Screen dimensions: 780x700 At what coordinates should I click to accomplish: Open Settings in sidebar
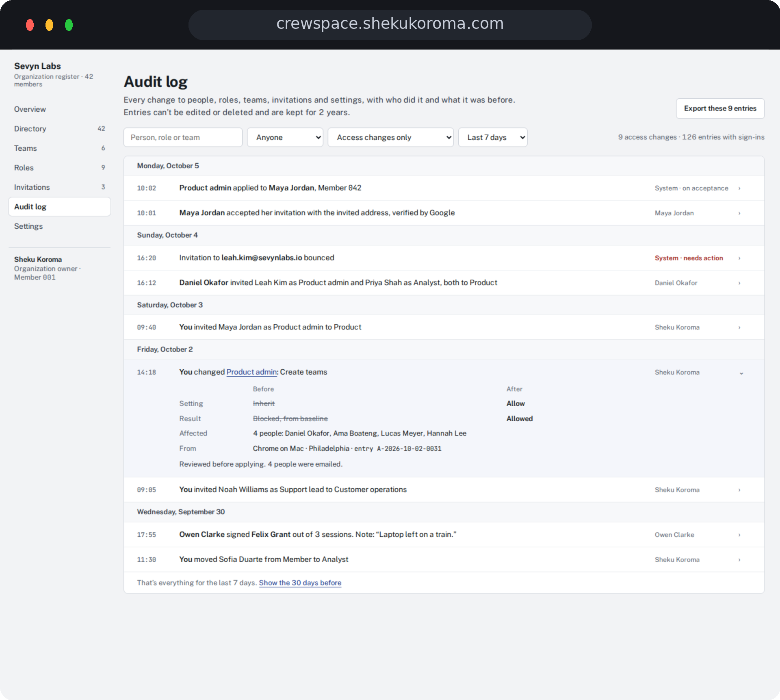tap(59, 226)
